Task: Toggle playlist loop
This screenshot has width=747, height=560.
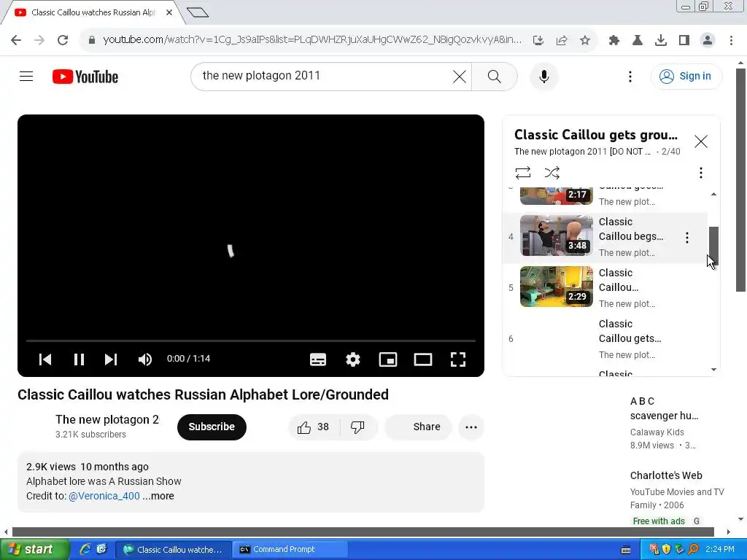Action: (x=522, y=172)
